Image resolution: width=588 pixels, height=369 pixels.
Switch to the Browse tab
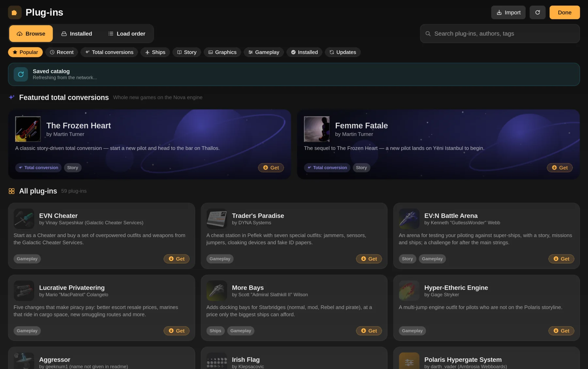31,34
